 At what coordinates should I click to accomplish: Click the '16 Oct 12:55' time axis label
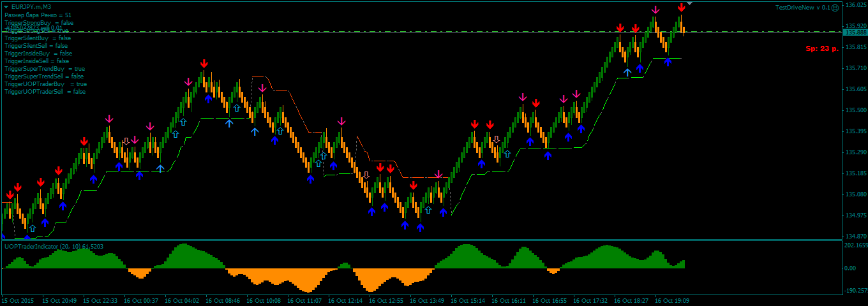click(385, 300)
